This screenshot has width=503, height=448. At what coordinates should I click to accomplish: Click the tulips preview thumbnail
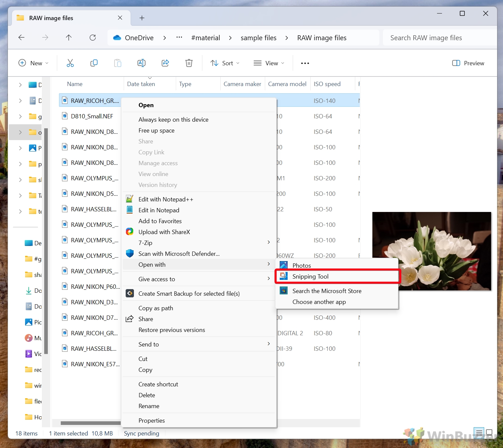point(431,251)
